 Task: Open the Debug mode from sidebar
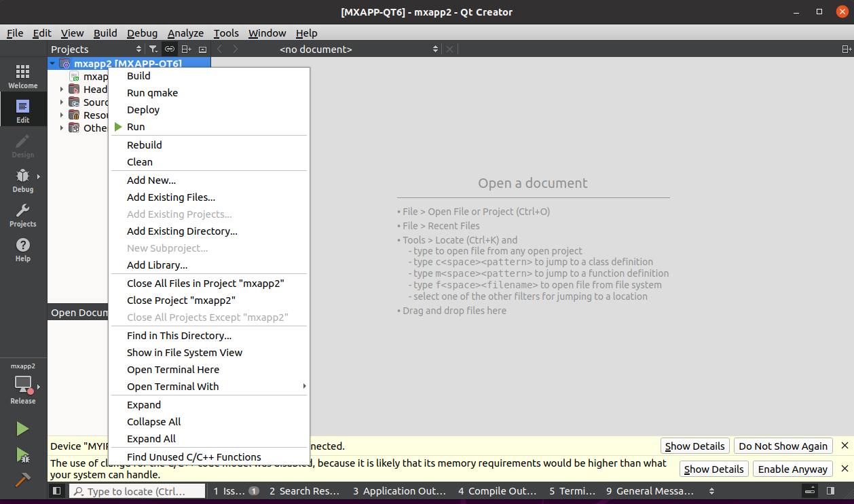[x=23, y=180]
